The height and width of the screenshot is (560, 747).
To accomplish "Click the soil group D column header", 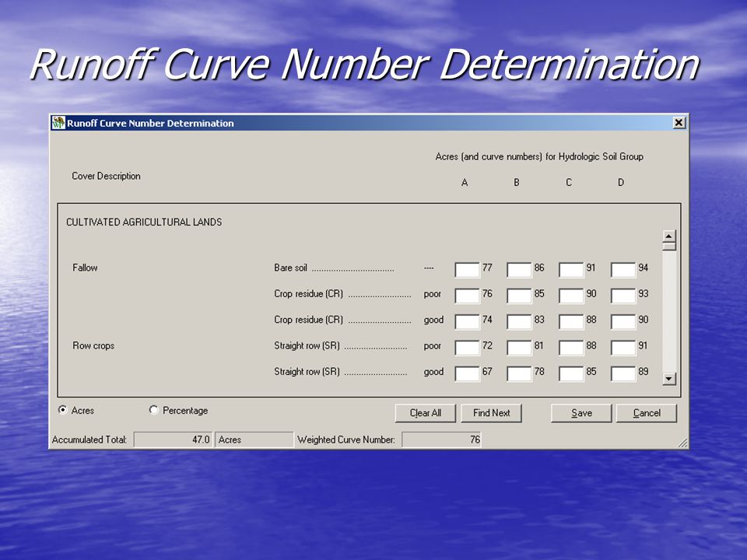I will click(x=621, y=182).
